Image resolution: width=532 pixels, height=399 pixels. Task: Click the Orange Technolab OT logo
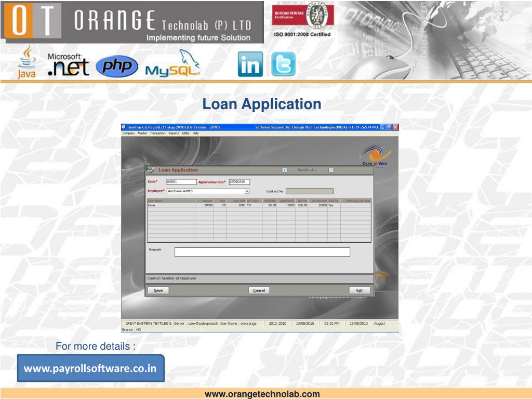(33, 20)
